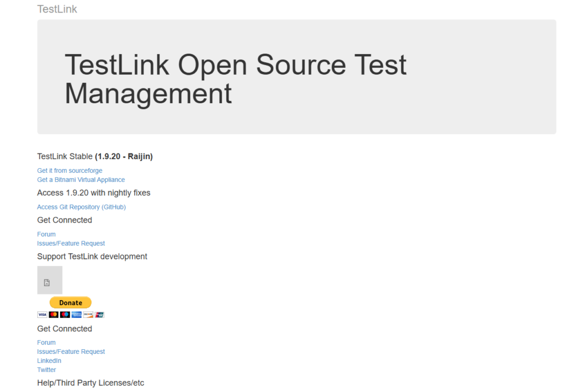The height and width of the screenshot is (392, 585).
Task: Click the UnionPay card icon
Action: (99, 314)
